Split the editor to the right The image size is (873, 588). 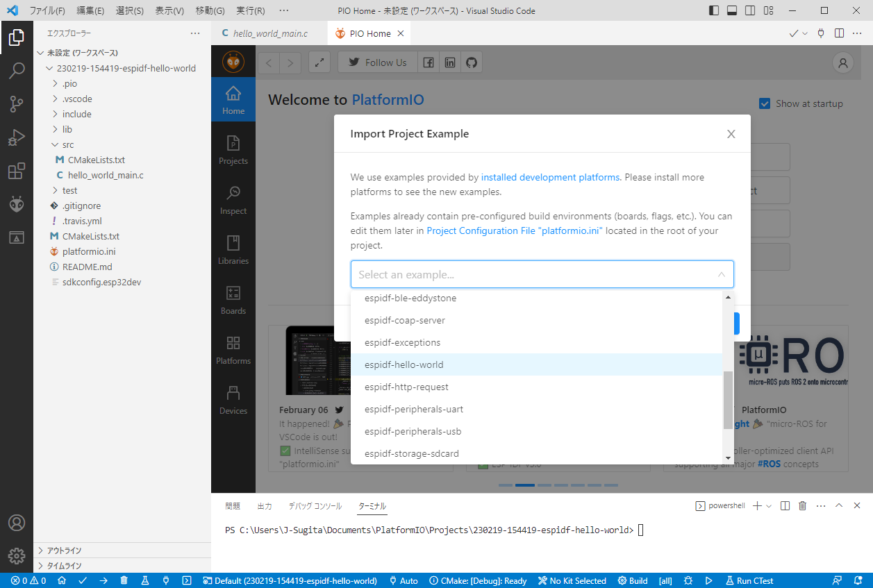(839, 33)
